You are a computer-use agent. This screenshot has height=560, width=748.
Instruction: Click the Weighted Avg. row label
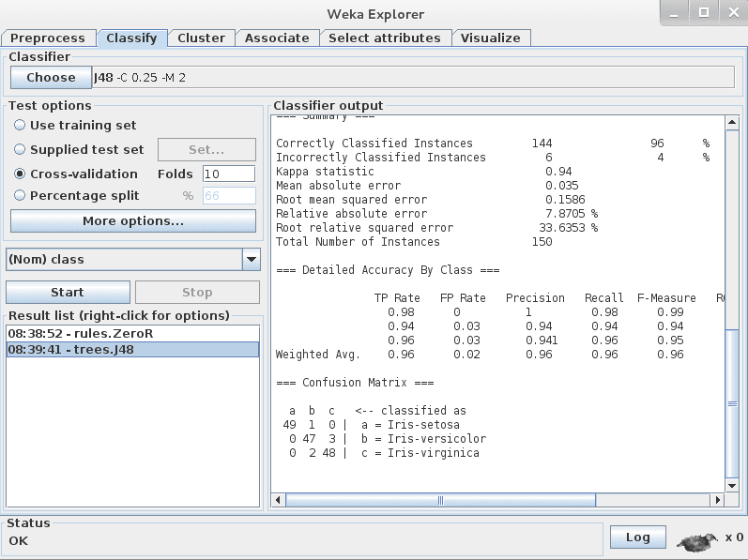pos(318,355)
